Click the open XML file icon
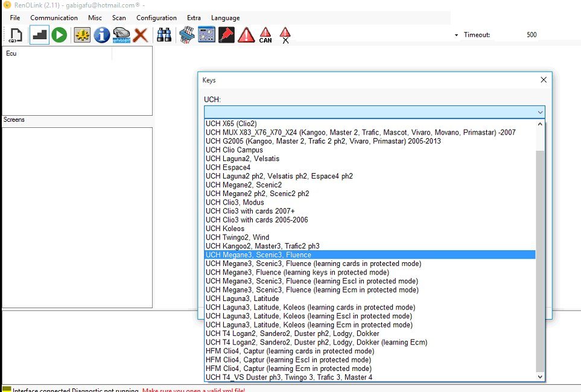Image resolution: width=581 pixels, height=392 pixels. click(x=16, y=35)
